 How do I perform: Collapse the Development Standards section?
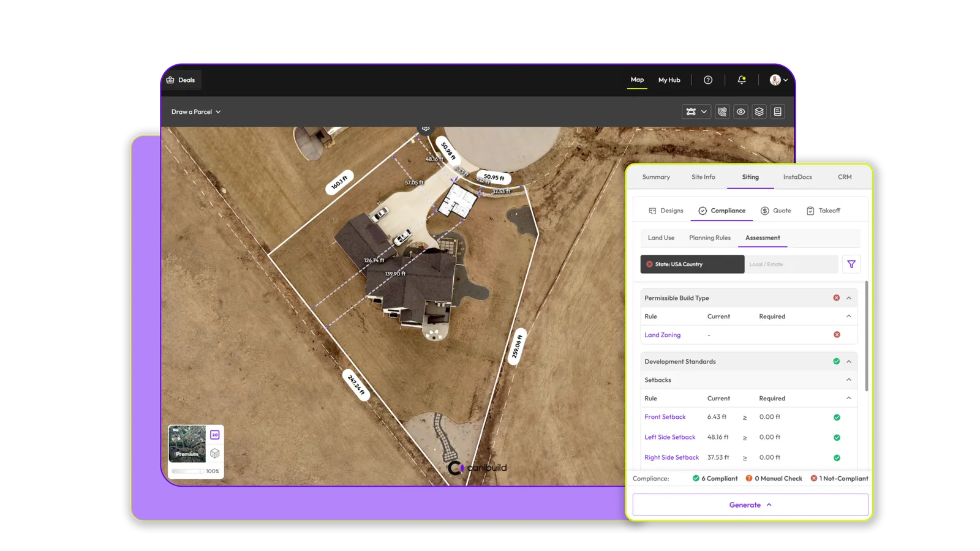[849, 362]
